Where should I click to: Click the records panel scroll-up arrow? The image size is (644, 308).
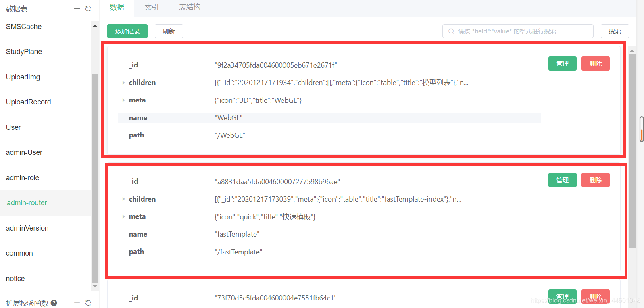click(632, 51)
